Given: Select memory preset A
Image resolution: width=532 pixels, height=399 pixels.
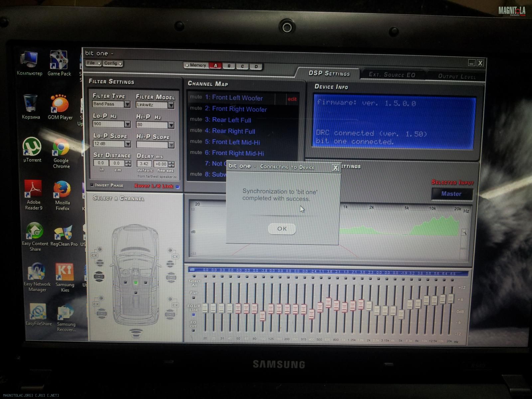Looking at the screenshot, I should [x=215, y=66].
